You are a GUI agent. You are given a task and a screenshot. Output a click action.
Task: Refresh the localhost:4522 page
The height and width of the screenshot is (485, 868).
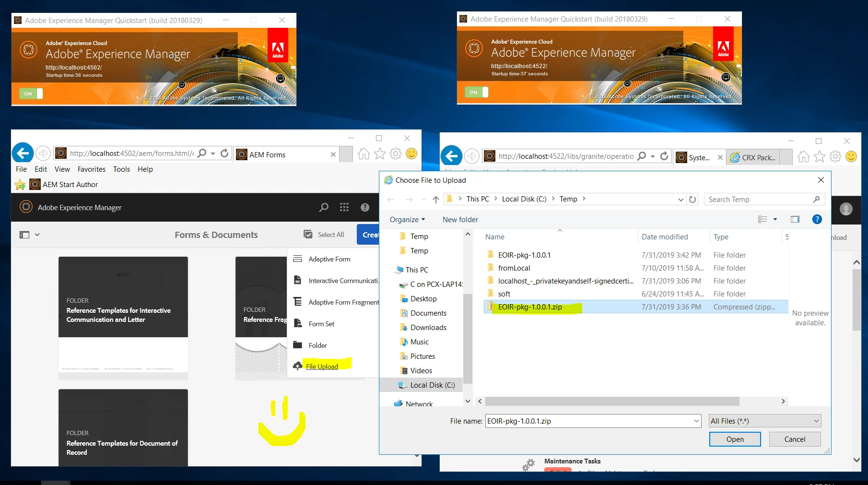pos(664,156)
